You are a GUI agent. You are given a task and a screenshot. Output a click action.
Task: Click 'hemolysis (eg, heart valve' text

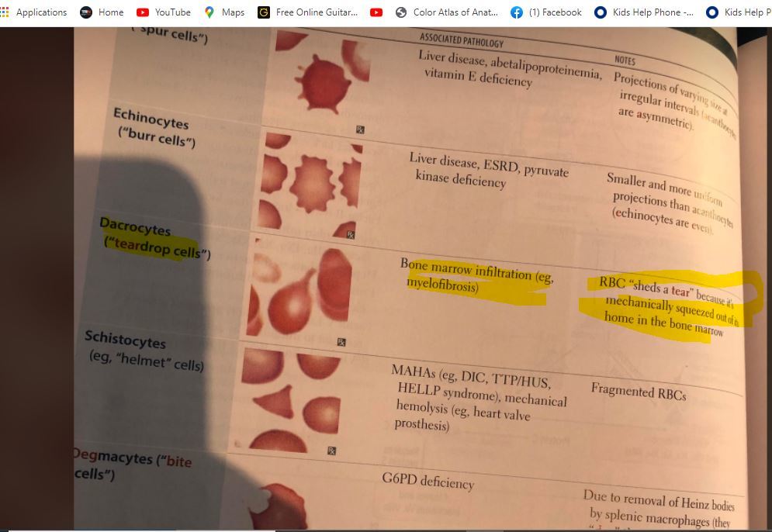click(x=463, y=410)
